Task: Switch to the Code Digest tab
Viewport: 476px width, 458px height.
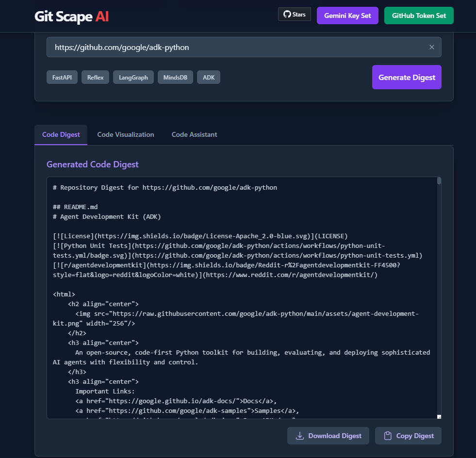Action: [61, 134]
